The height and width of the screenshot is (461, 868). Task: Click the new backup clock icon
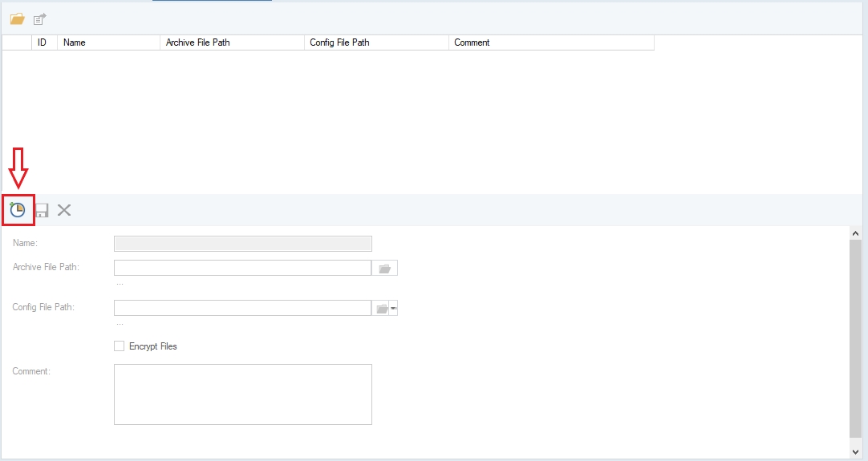(18, 210)
